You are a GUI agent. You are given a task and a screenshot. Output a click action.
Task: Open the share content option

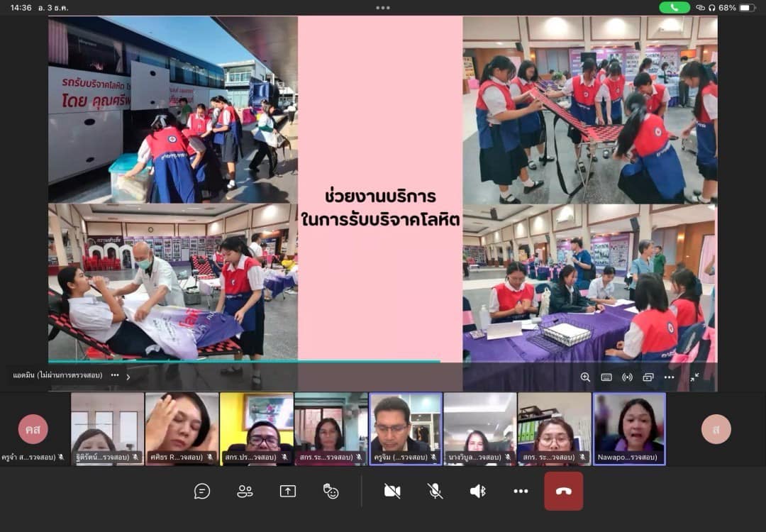click(x=287, y=491)
